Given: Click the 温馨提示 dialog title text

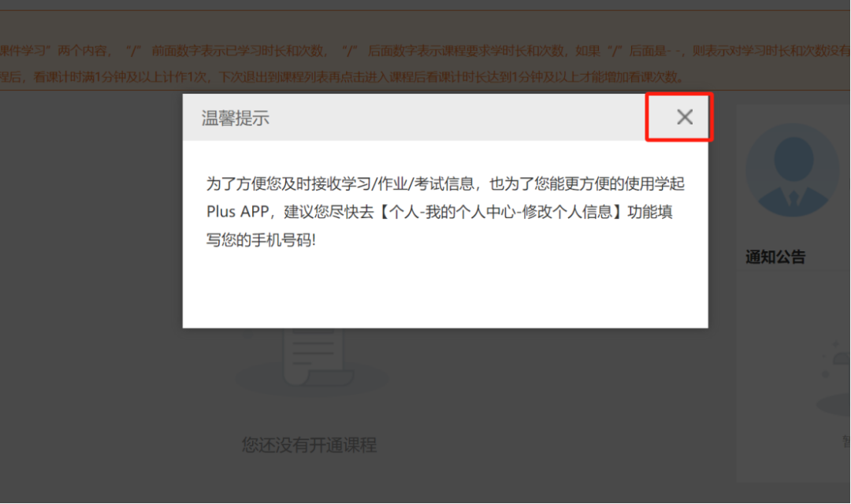Looking at the screenshot, I should 235,118.
